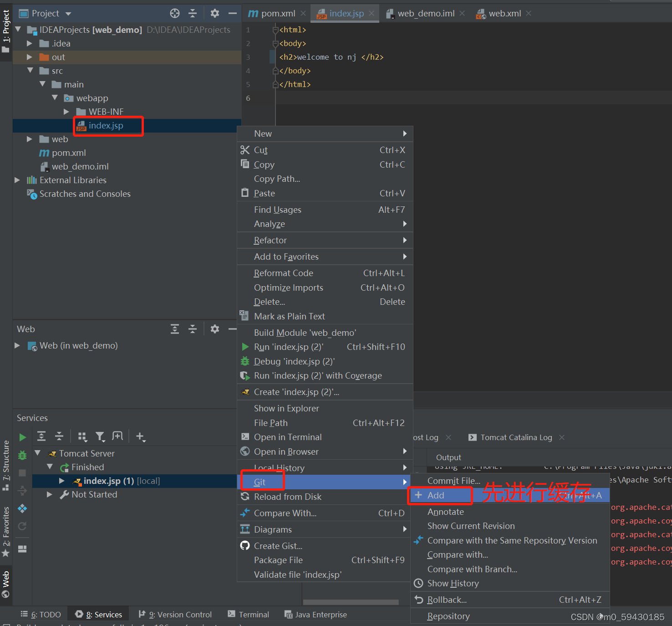The width and height of the screenshot is (672, 626).
Task: Open Java Enterprise tool window
Action: point(316,615)
